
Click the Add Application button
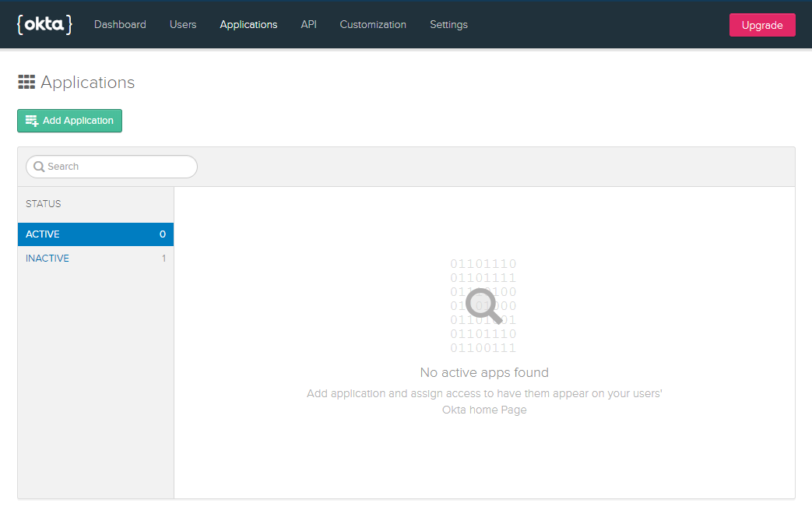tap(69, 121)
